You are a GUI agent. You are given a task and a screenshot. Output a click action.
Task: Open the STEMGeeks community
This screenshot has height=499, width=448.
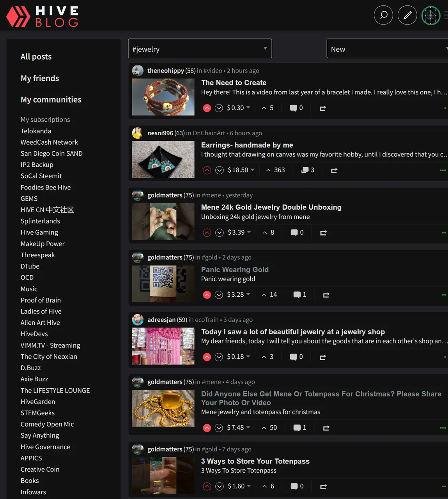tap(37, 413)
